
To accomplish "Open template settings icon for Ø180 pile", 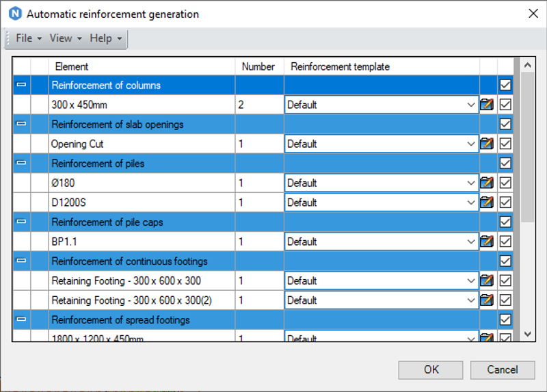I will tap(487, 183).
